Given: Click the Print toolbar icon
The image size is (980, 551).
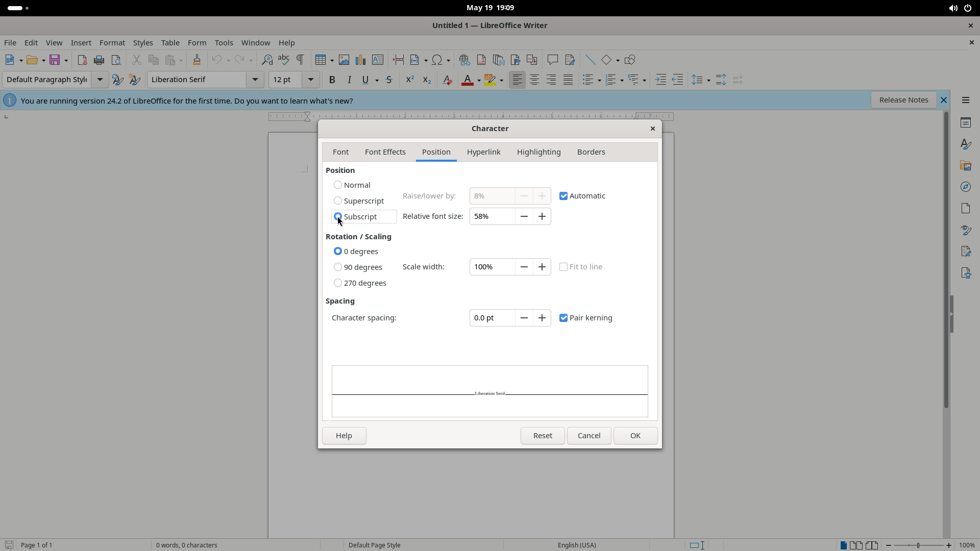Looking at the screenshot, I should [x=99, y=60].
